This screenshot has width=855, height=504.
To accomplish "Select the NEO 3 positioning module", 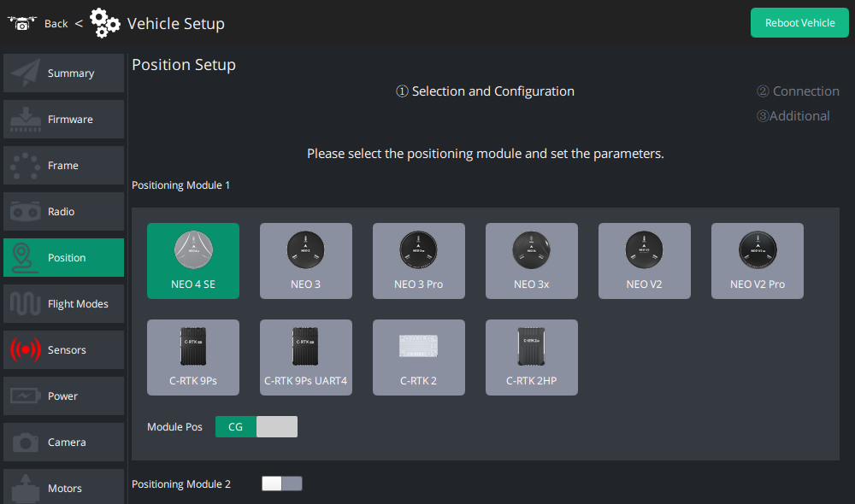I will [305, 261].
